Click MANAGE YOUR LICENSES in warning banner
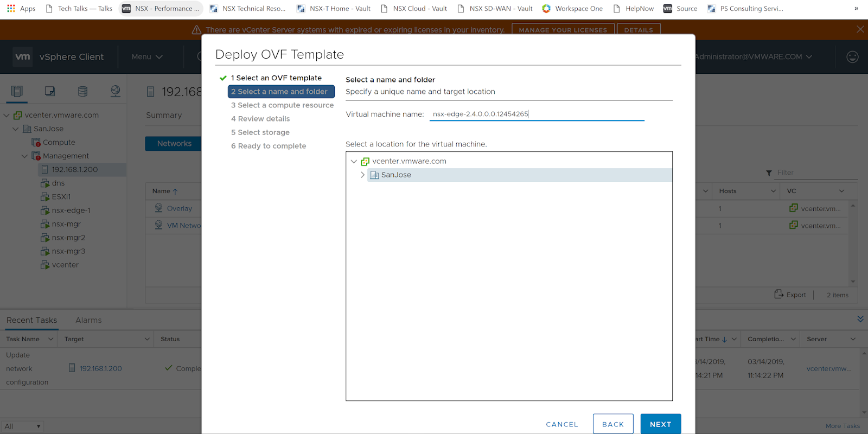868x434 pixels. click(x=563, y=30)
